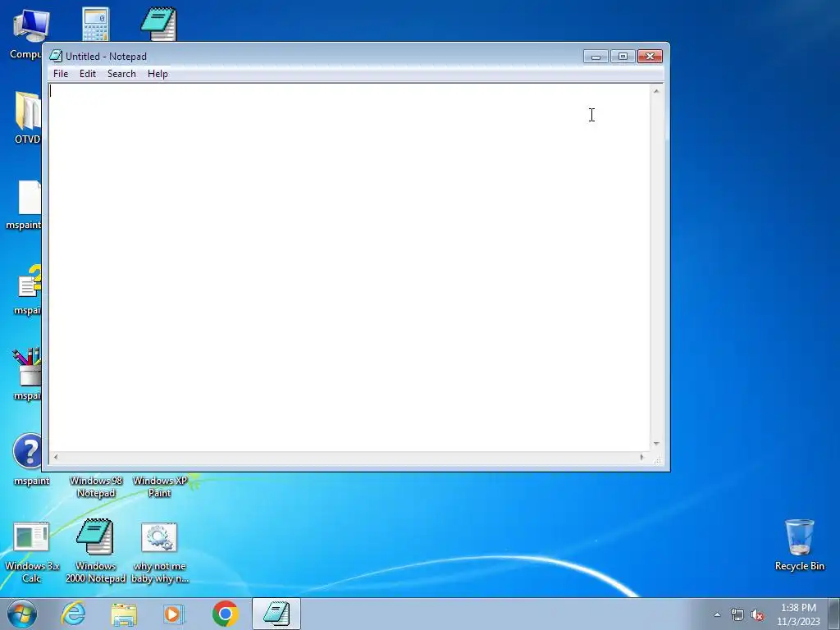
Task: Click the horizontal scrollbar left arrow
Action: click(x=56, y=457)
